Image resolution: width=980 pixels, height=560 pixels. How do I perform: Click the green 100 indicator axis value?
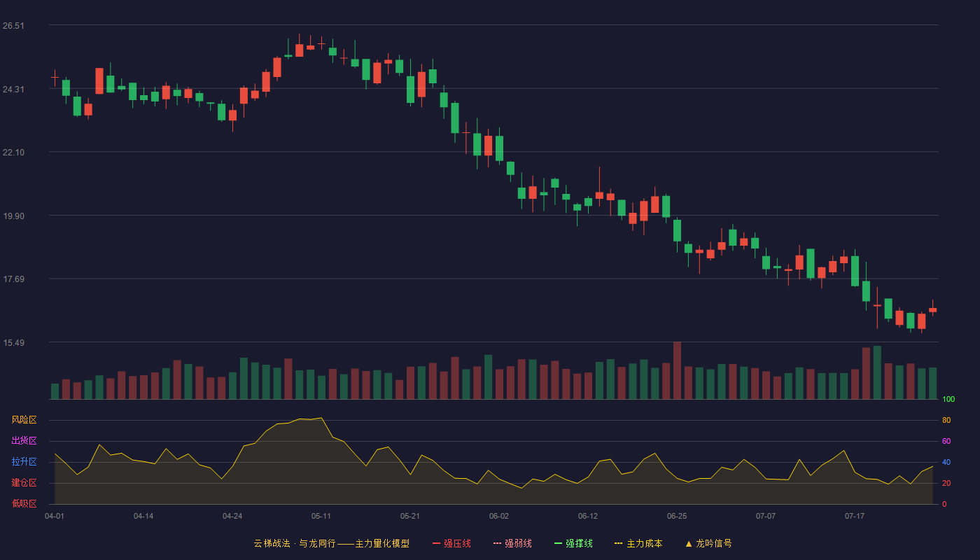pyautogui.click(x=948, y=400)
